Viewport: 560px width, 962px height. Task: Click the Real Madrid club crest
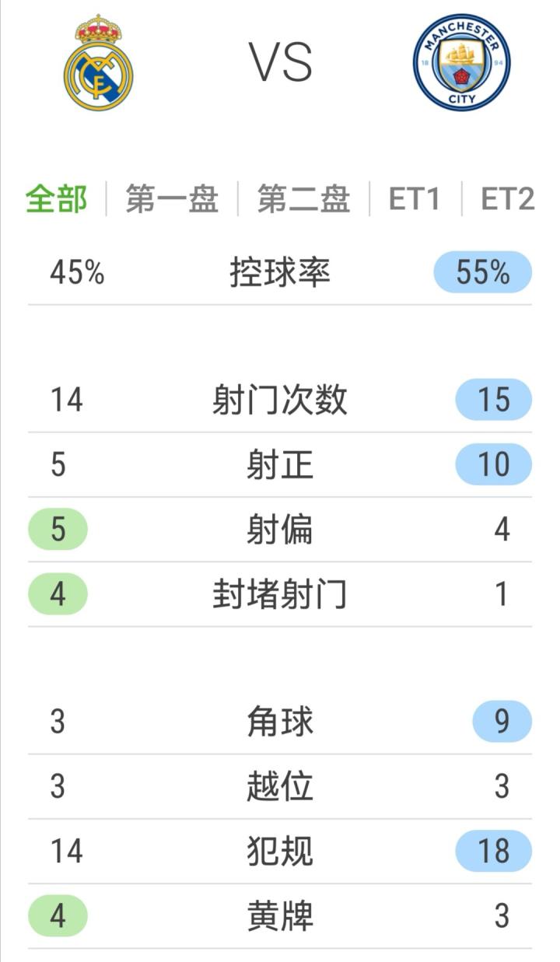(98, 63)
